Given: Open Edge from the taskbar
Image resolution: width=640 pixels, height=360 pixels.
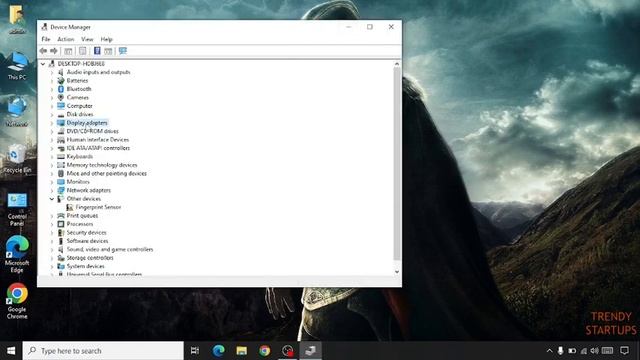Looking at the screenshot, I should point(218,351).
